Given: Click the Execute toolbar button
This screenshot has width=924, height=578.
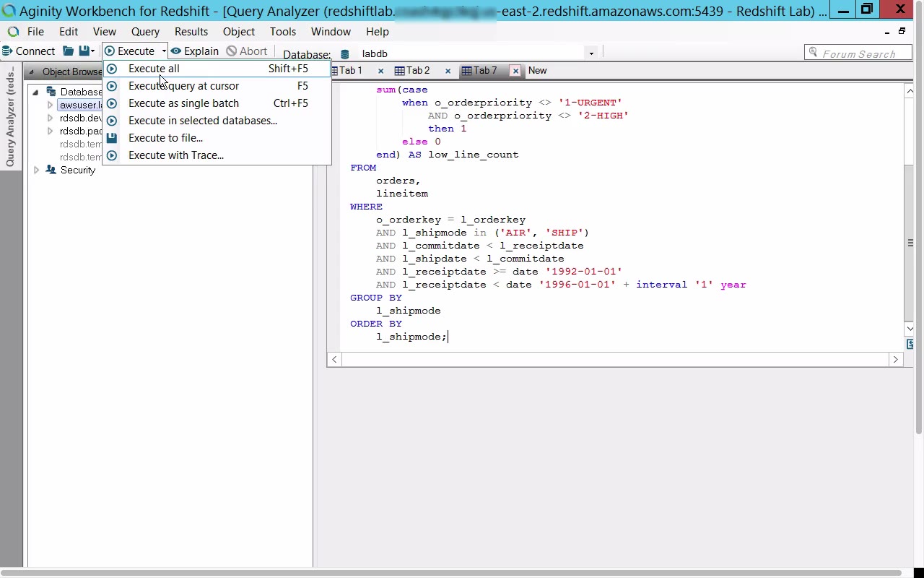Looking at the screenshot, I should 130,51.
